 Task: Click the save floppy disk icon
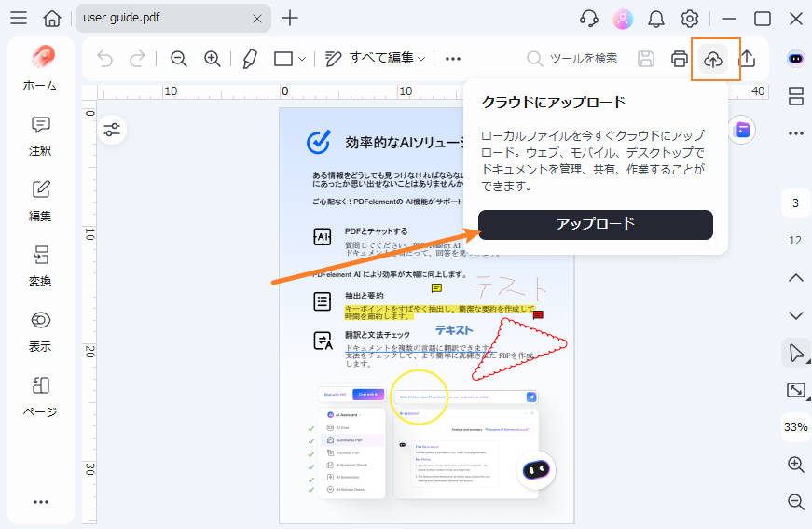[646, 59]
